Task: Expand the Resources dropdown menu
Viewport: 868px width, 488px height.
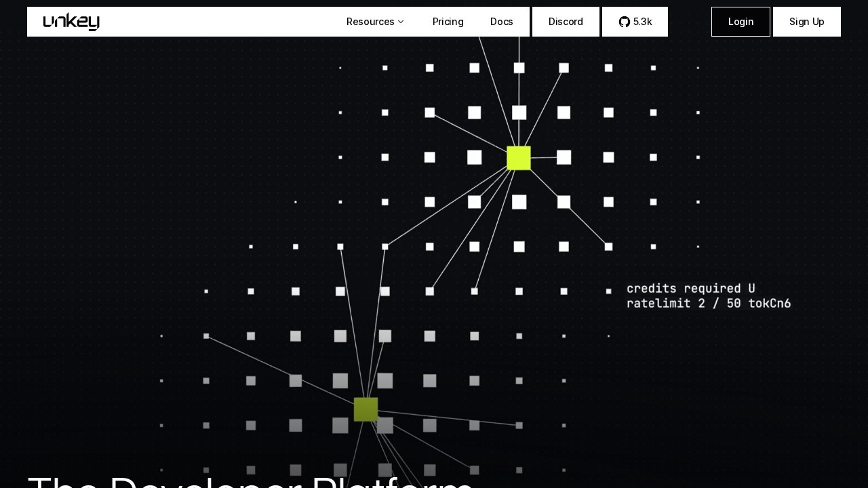Action: click(375, 22)
